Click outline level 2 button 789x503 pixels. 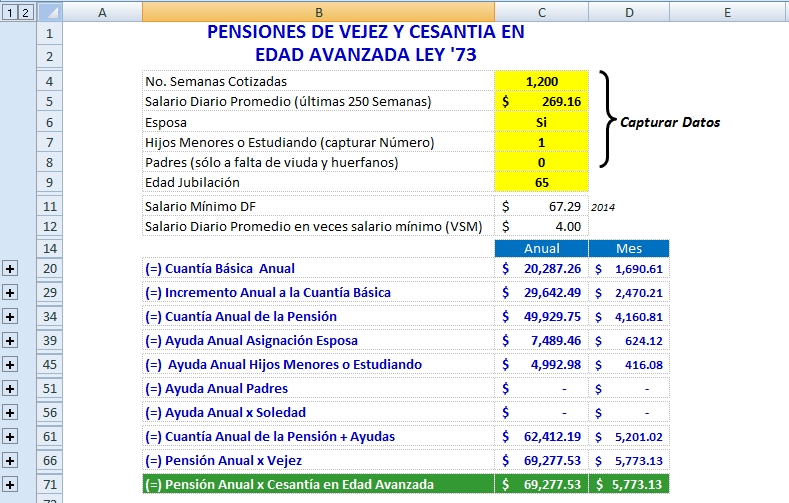(25, 12)
